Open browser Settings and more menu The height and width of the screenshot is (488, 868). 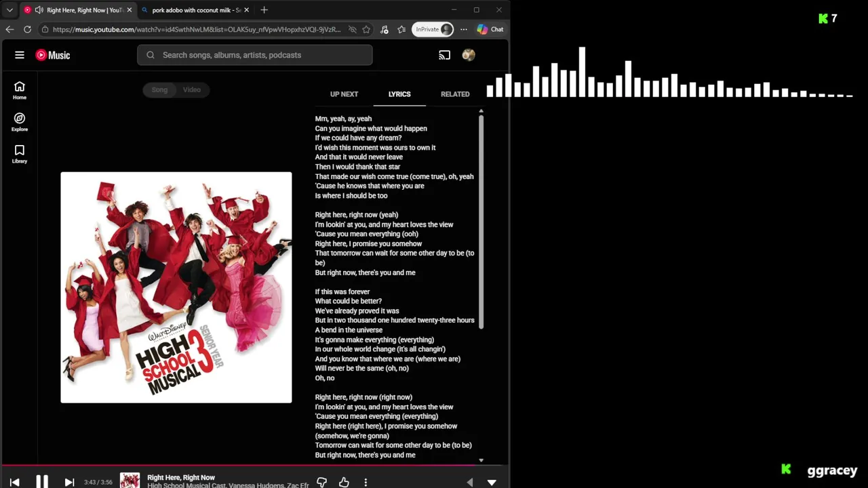(464, 29)
